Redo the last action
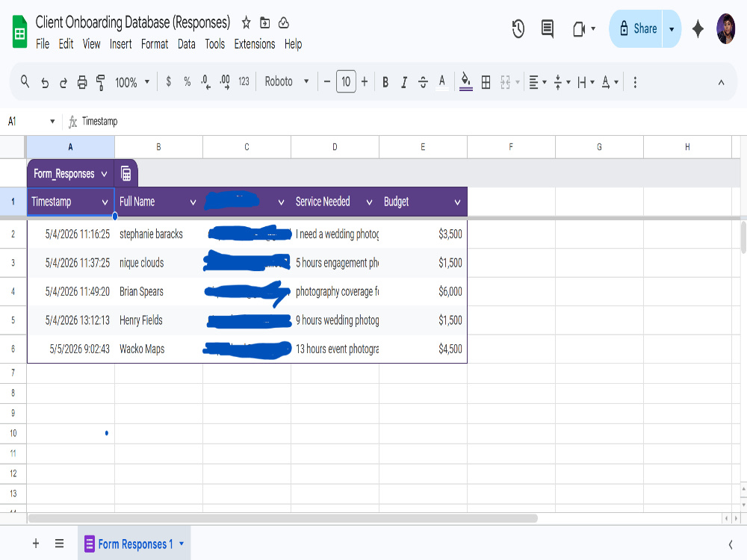The width and height of the screenshot is (747, 560). click(x=63, y=82)
